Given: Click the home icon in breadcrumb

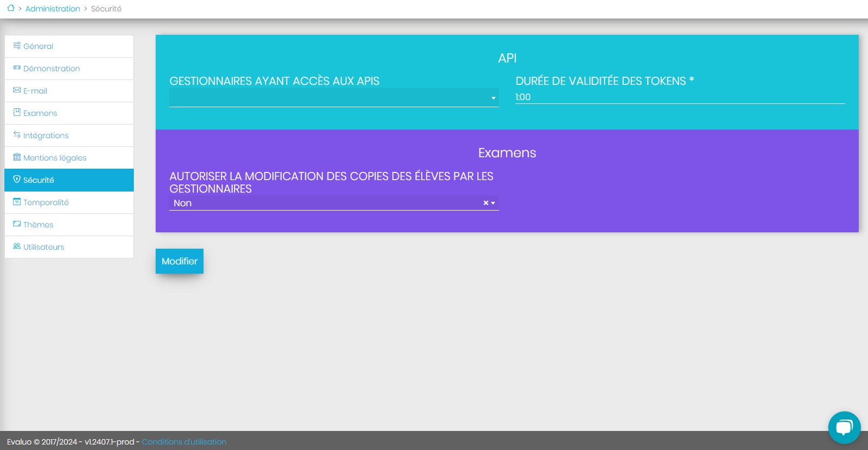Looking at the screenshot, I should point(10,8).
